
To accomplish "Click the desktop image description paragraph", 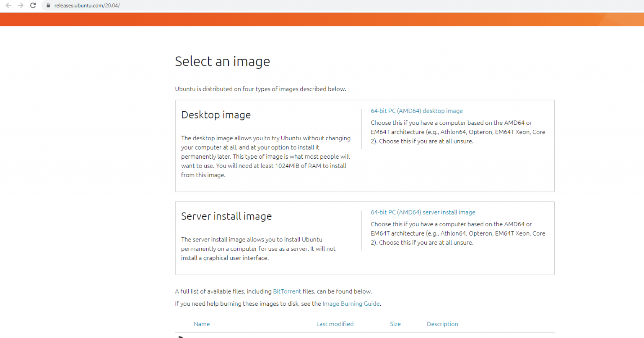I will pyautogui.click(x=265, y=156).
